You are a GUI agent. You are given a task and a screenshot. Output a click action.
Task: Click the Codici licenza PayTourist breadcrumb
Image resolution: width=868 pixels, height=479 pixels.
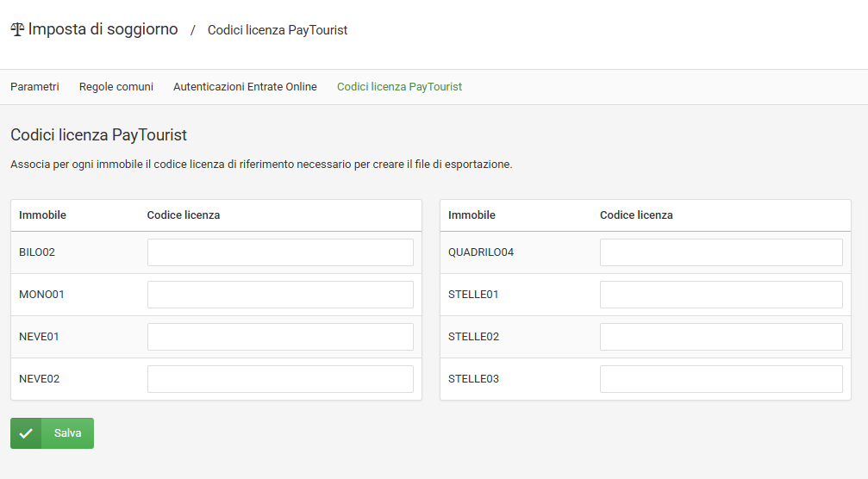pos(278,30)
